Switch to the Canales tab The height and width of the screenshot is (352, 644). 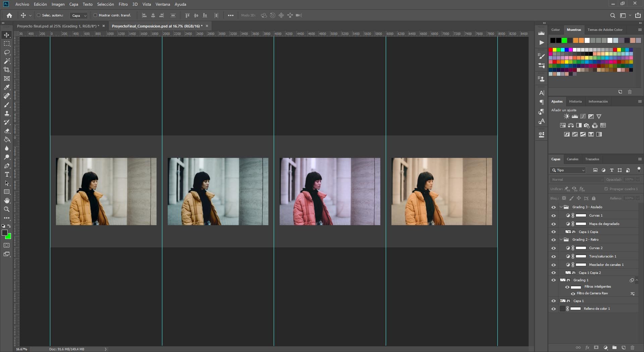572,159
